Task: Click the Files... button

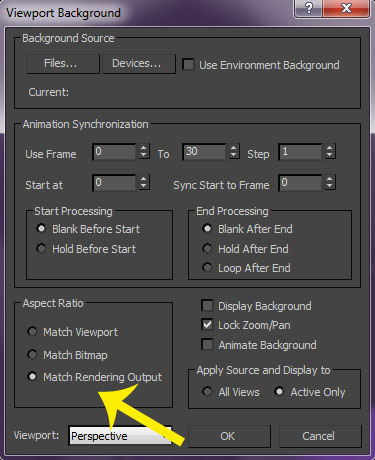Action: click(x=63, y=64)
